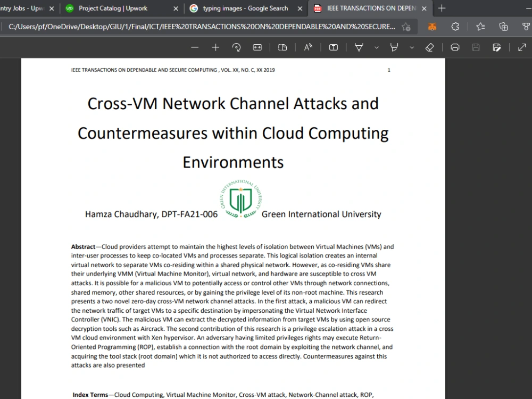This screenshot has width=532, height=399.
Task: Select the Erase tool
Action: 429,47
